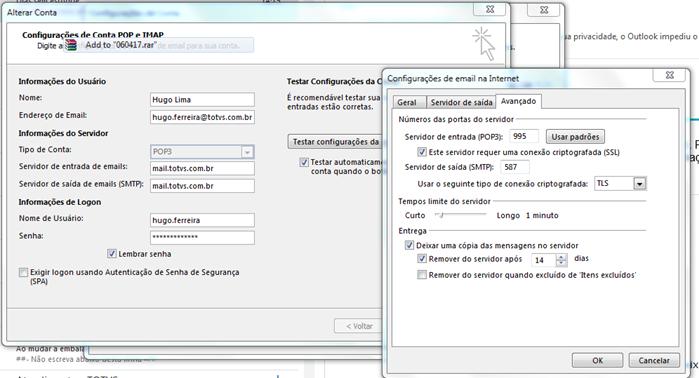Switch to the Servidor de saída tab
The width and height of the screenshot is (699, 378).
(461, 103)
